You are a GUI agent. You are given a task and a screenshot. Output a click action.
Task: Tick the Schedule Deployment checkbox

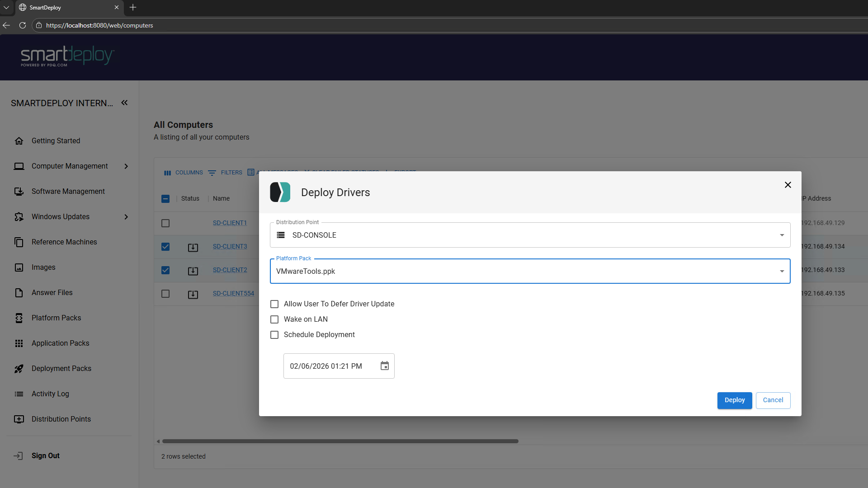[274, 335]
